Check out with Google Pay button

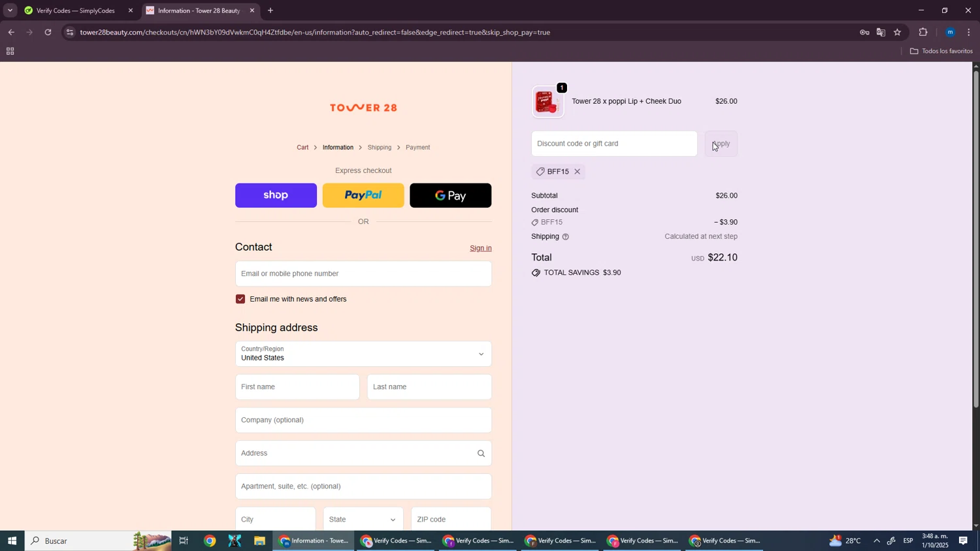point(451,195)
